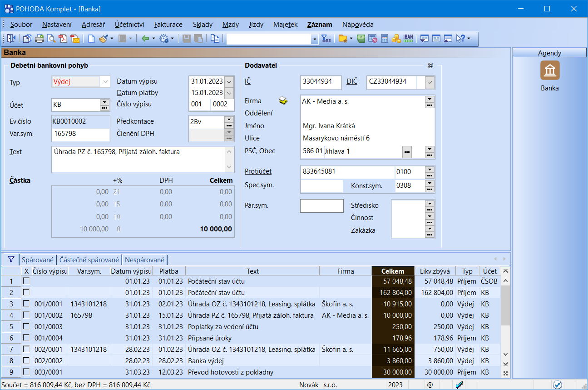Click the green back arrow icon

click(145, 39)
